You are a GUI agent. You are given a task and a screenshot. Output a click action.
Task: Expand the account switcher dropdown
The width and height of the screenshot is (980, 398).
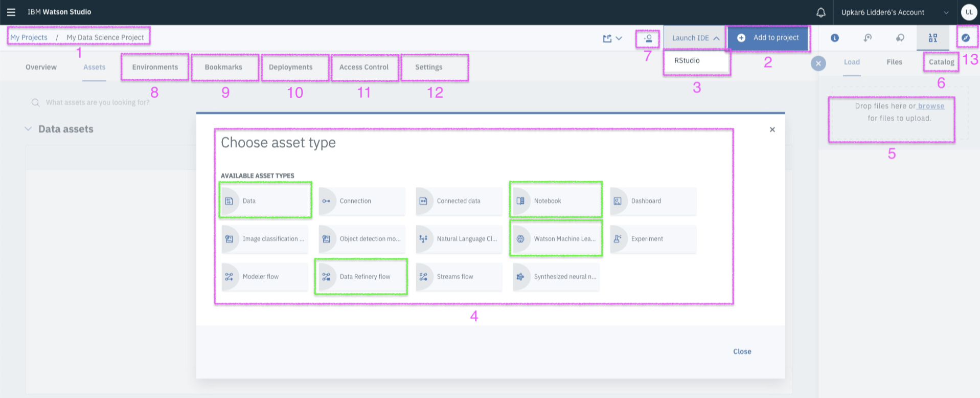tap(946, 12)
